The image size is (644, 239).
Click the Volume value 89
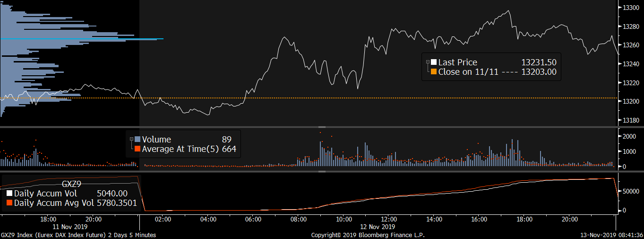tap(227, 139)
